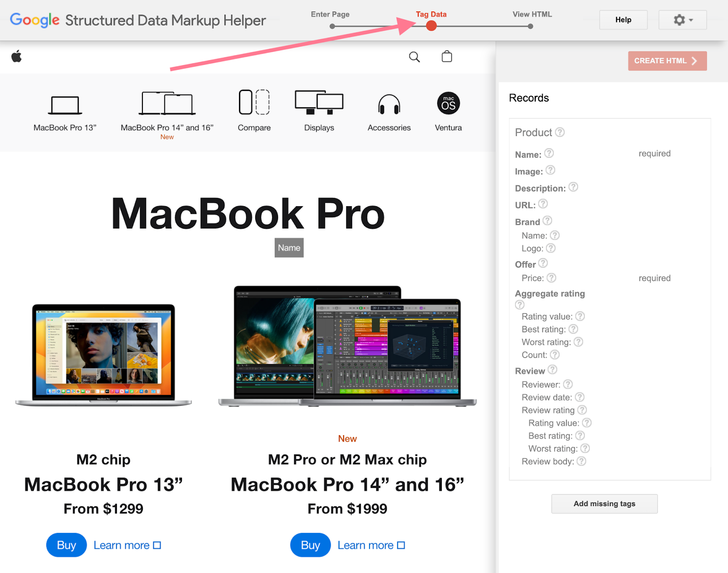Click M2 Pro or M2 Max chip heading
728x573 pixels.
click(x=347, y=460)
